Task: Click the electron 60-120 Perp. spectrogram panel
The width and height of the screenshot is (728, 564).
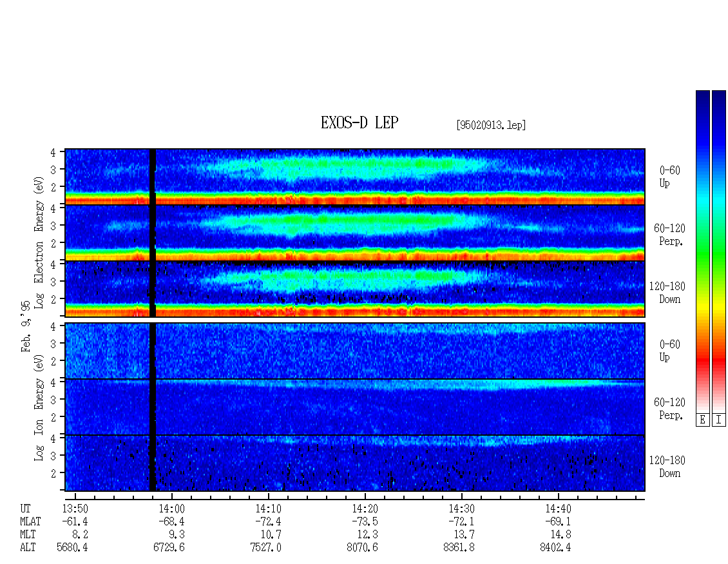Action: tap(355, 233)
